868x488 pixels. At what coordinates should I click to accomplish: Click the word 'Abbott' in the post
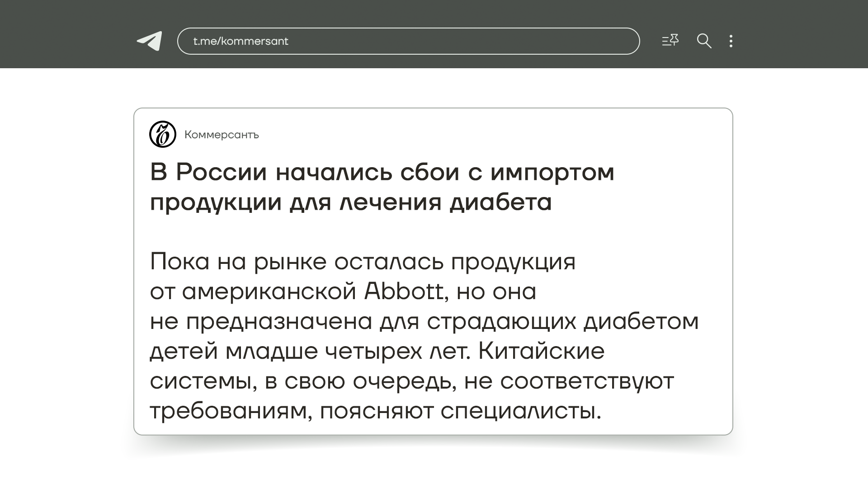(x=404, y=291)
